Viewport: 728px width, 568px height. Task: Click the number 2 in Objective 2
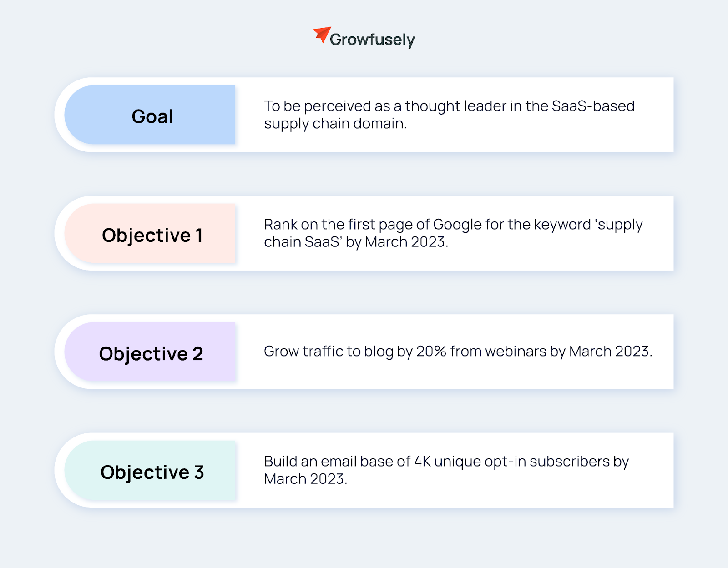pyautogui.click(x=197, y=354)
